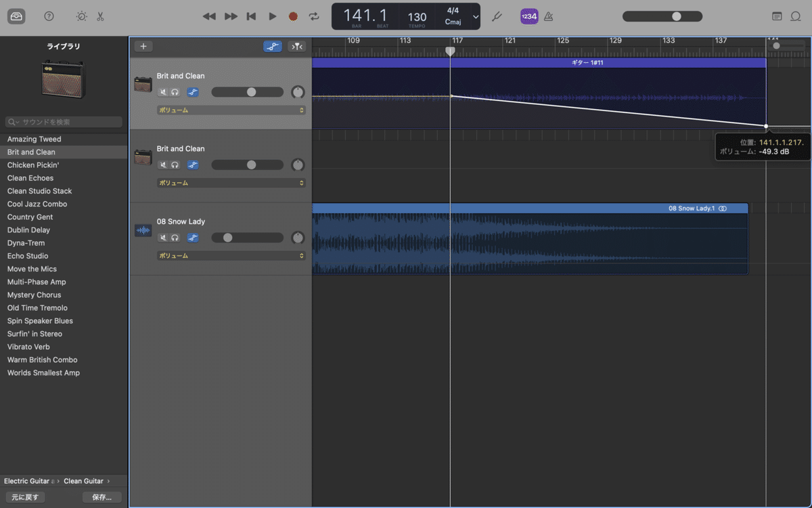Fast forward the playhead
The image size is (812, 508).
(x=231, y=16)
